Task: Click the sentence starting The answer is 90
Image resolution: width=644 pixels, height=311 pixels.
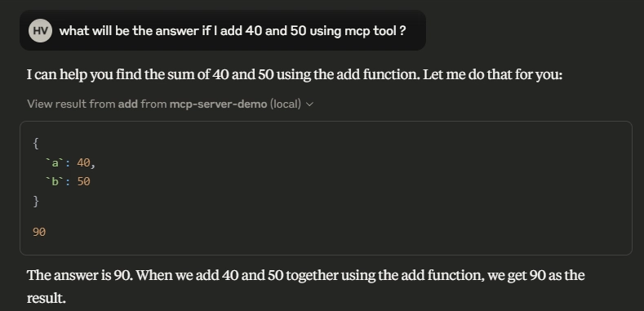Action: [305, 287]
